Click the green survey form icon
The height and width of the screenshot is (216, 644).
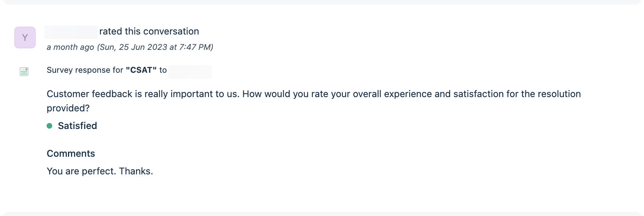[x=24, y=71]
